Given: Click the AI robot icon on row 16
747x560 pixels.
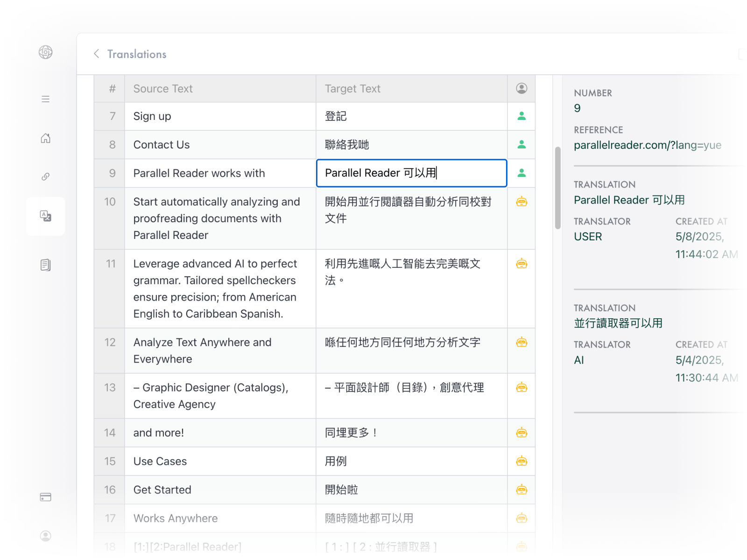Looking at the screenshot, I should (x=521, y=490).
